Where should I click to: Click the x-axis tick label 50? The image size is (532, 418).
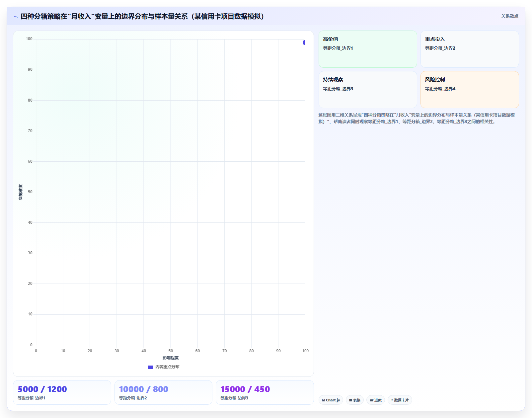171,351
